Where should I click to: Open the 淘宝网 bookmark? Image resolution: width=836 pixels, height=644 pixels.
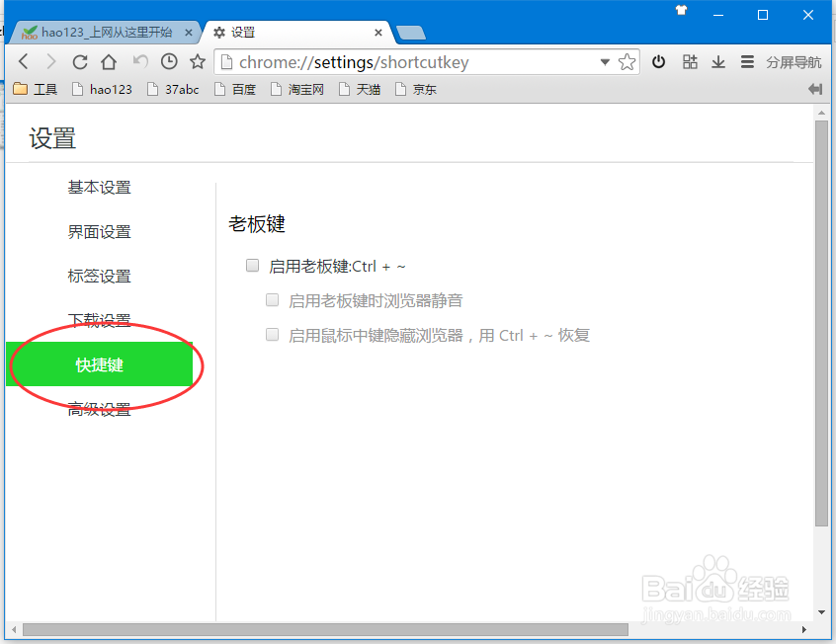pos(297,89)
